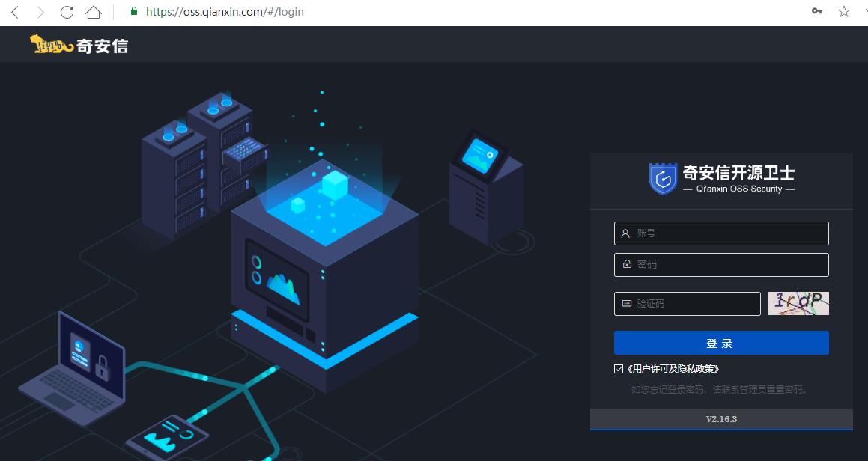Click the 奇安信开源卫士 shield logo
868x461 pixels.
[x=663, y=178]
